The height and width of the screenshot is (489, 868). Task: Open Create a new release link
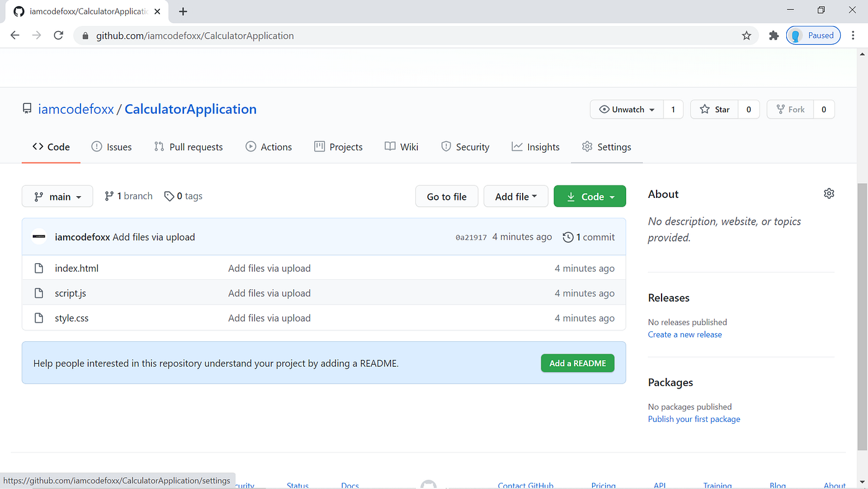(685, 334)
